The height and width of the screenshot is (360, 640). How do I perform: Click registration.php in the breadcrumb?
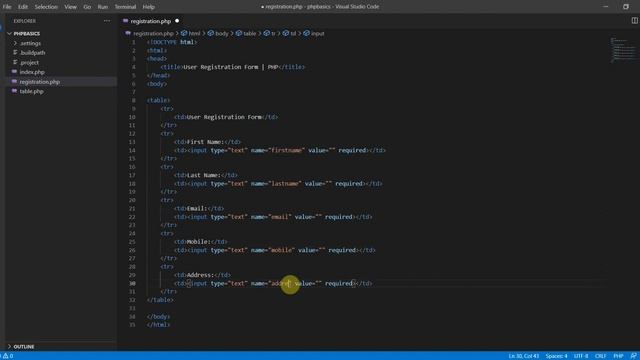pos(153,33)
